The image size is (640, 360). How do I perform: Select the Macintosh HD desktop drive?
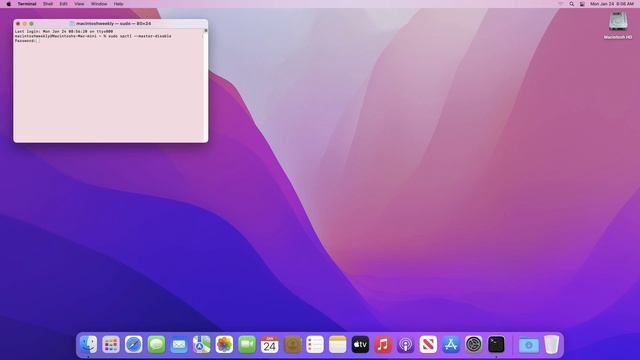click(618, 25)
